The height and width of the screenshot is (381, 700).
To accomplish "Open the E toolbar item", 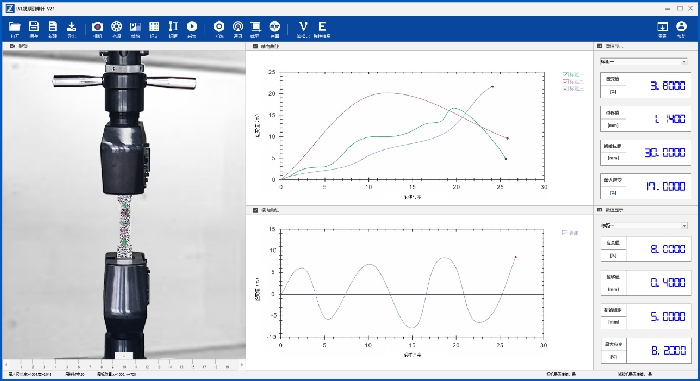I will [322, 29].
